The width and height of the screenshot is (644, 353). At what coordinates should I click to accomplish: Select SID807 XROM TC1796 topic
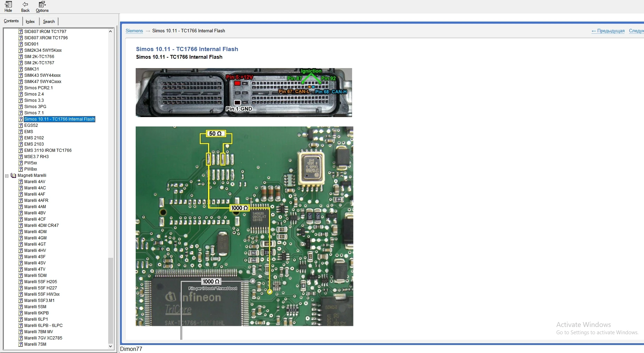click(46, 38)
